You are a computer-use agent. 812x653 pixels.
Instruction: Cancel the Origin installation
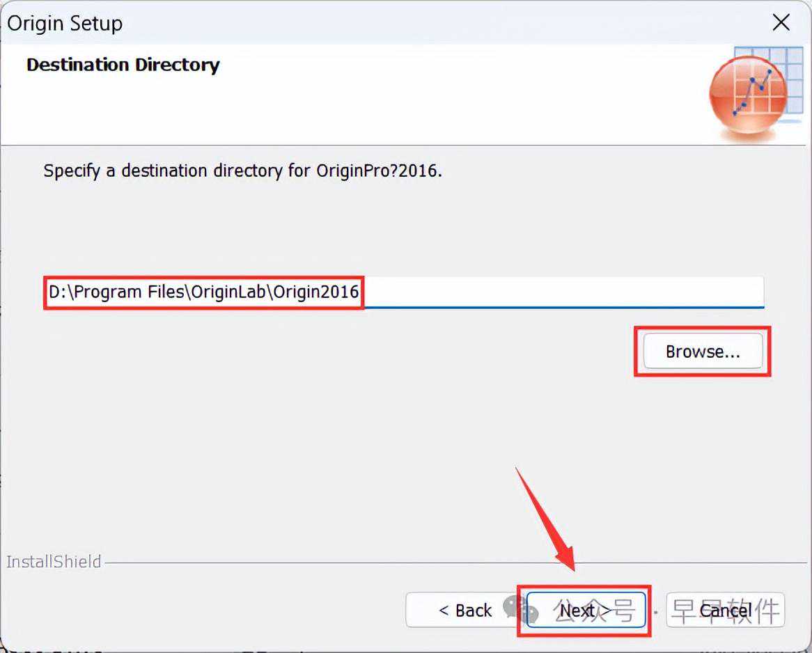[725, 611]
